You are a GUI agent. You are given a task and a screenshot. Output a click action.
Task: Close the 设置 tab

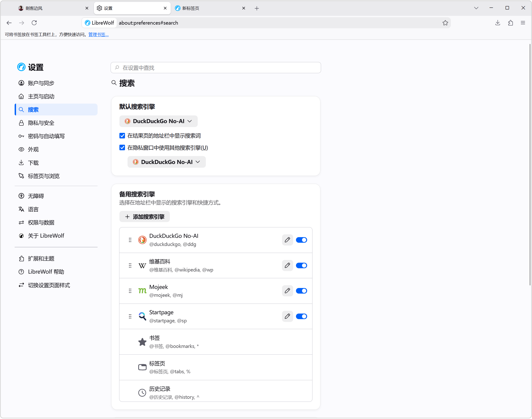click(x=165, y=8)
